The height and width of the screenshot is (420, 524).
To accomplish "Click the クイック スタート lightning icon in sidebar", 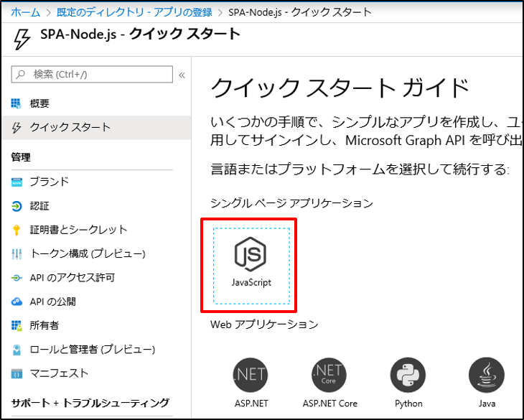I will coord(17,127).
